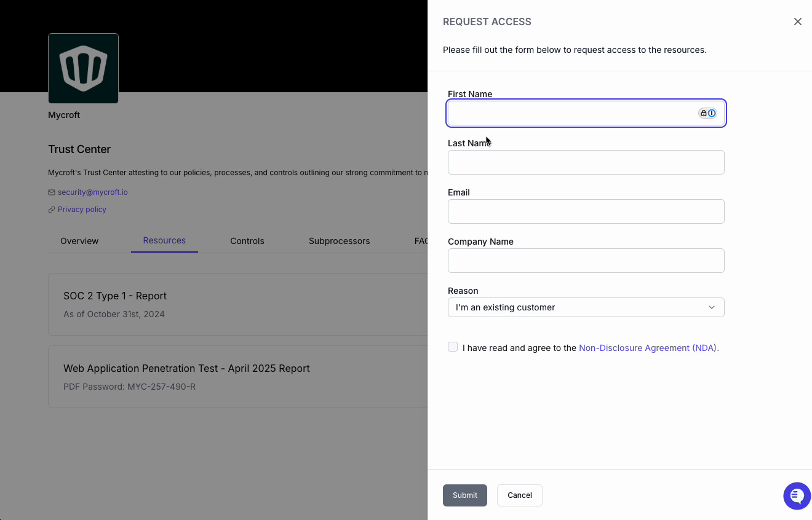Open the Web Application Penetration Test report card

(238, 377)
